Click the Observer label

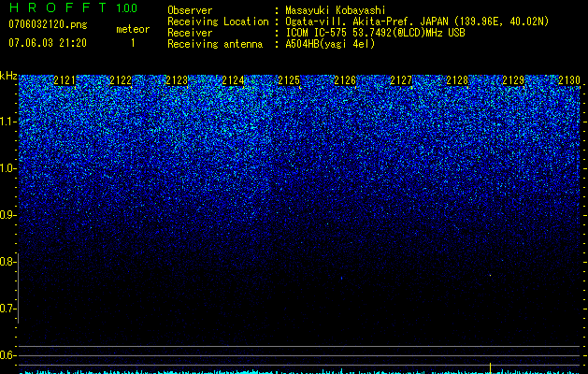click(x=190, y=10)
